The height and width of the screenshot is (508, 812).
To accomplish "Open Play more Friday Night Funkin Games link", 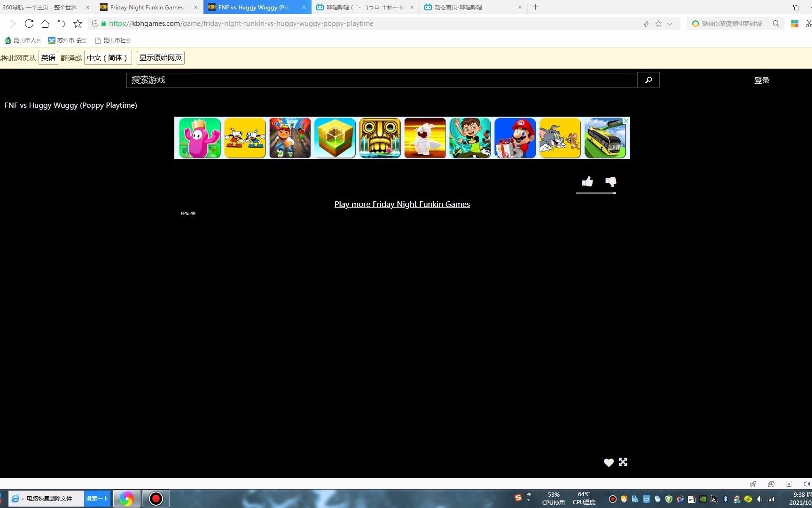I will pyautogui.click(x=402, y=204).
